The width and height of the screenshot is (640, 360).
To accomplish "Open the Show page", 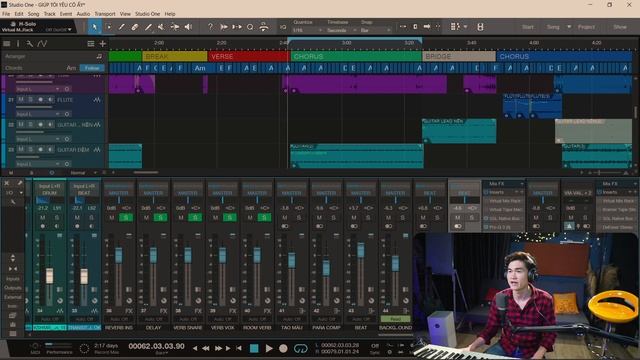I will [620, 27].
